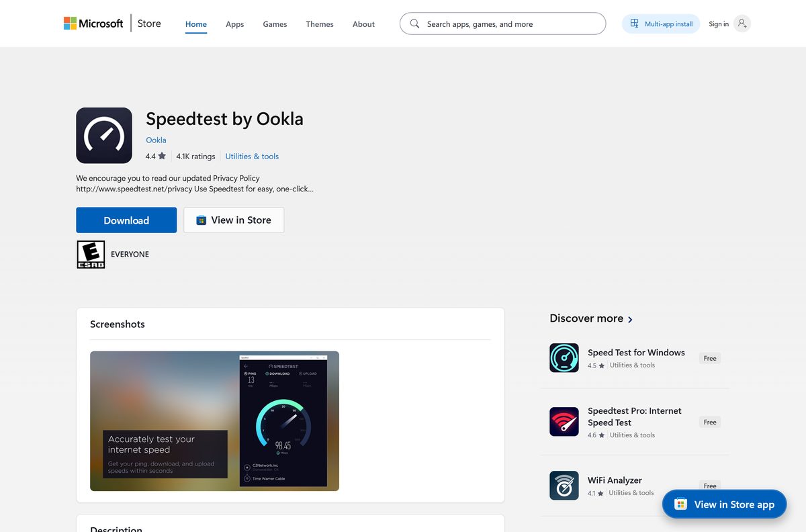Screen dimensions: 806x532
Task: Click the Microsoft logo in the header
Action: [x=93, y=24]
